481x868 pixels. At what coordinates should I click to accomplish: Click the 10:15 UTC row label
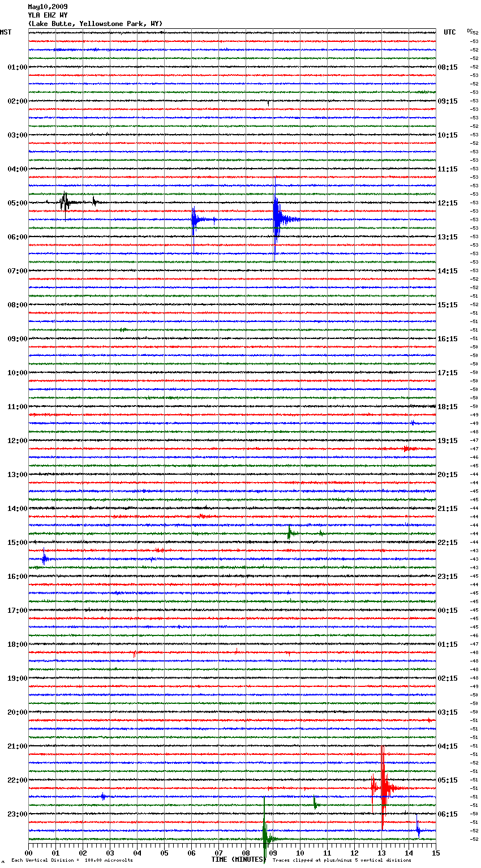448,135
